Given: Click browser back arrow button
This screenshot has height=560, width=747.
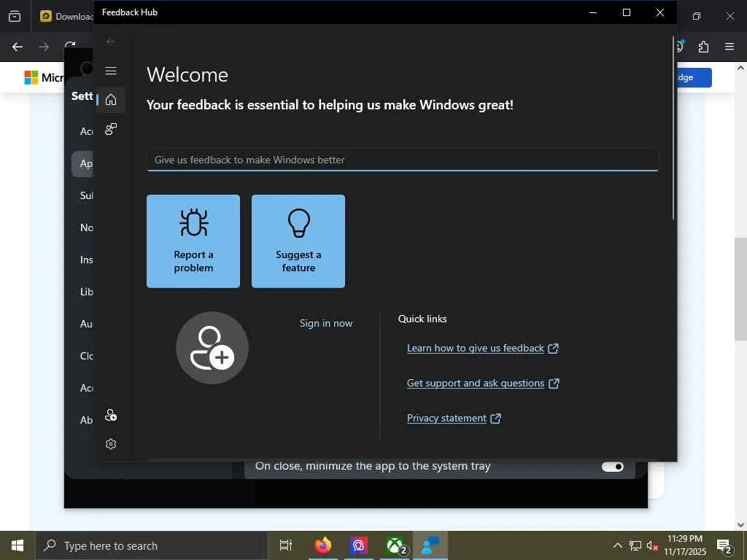Looking at the screenshot, I should coord(18,47).
